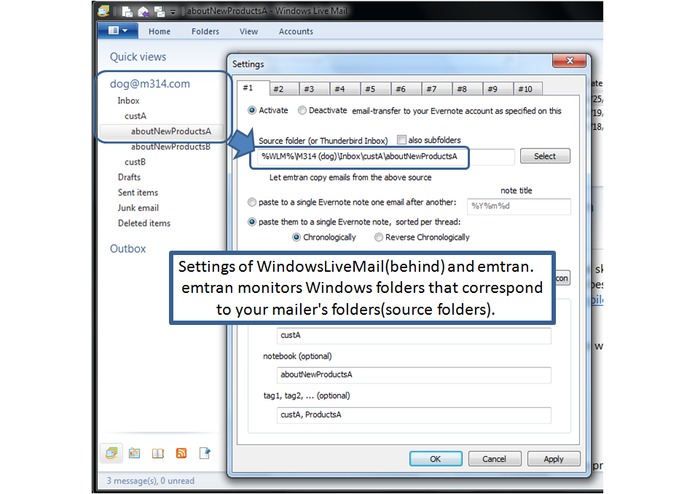The height and width of the screenshot is (494, 695).
Task: Click OK in the Settings dialog
Action: coord(436,459)
